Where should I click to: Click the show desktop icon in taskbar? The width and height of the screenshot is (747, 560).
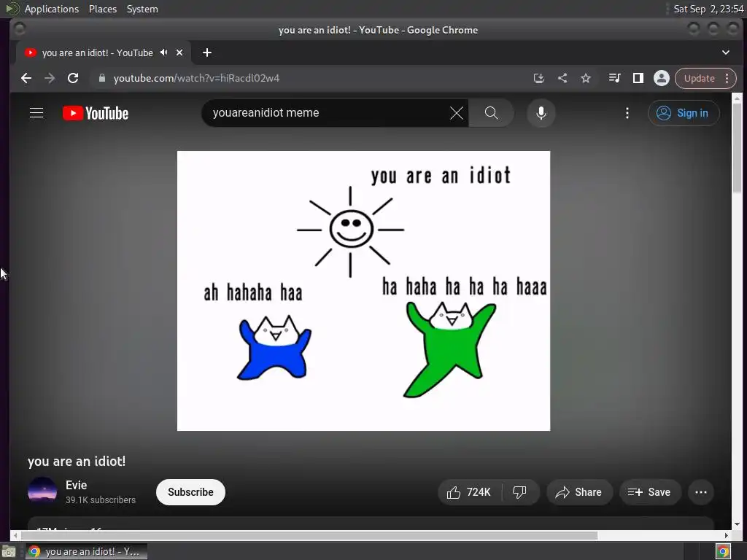point(9,552)
